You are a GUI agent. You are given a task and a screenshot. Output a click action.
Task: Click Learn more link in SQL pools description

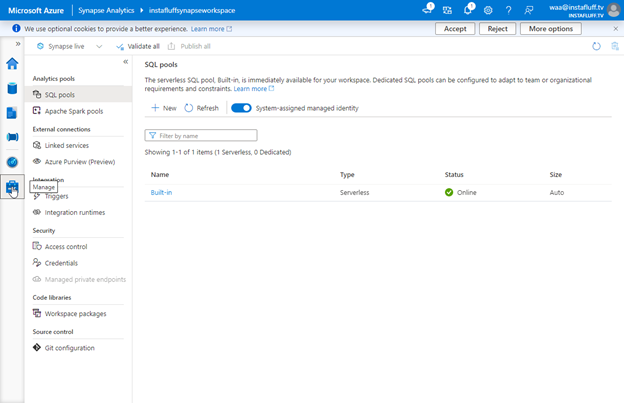click(254, 89)
